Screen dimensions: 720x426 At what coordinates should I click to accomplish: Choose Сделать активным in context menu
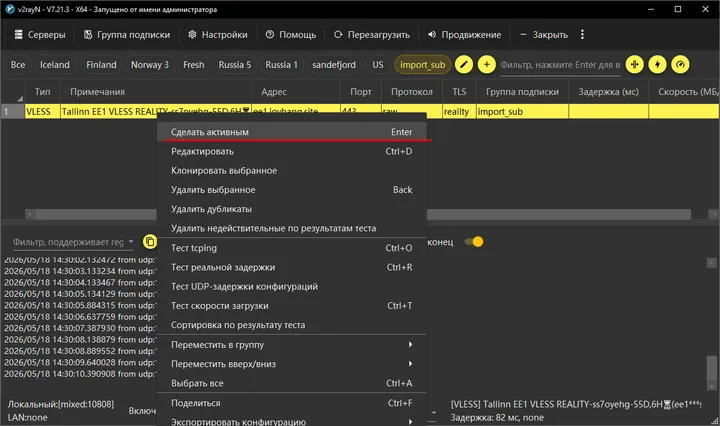292,132
